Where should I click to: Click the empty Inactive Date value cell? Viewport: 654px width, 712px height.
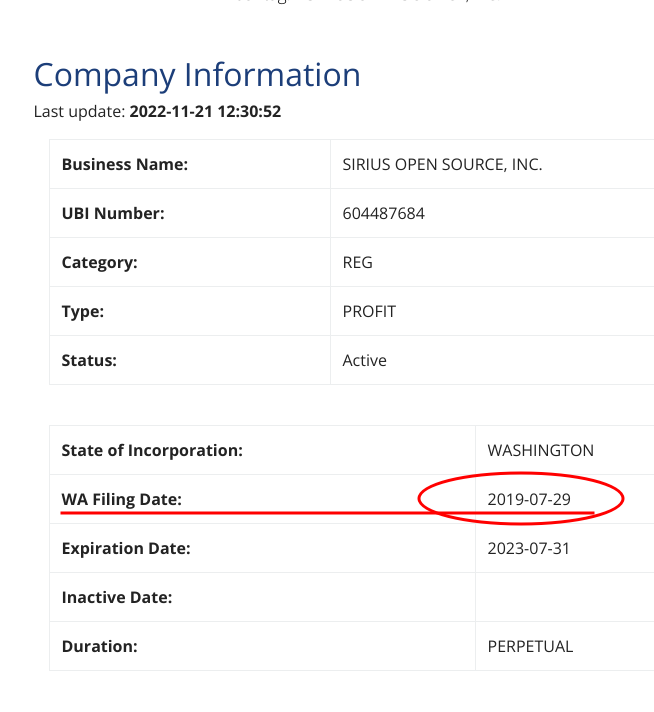pyautogui.click(x=565, y=598)
